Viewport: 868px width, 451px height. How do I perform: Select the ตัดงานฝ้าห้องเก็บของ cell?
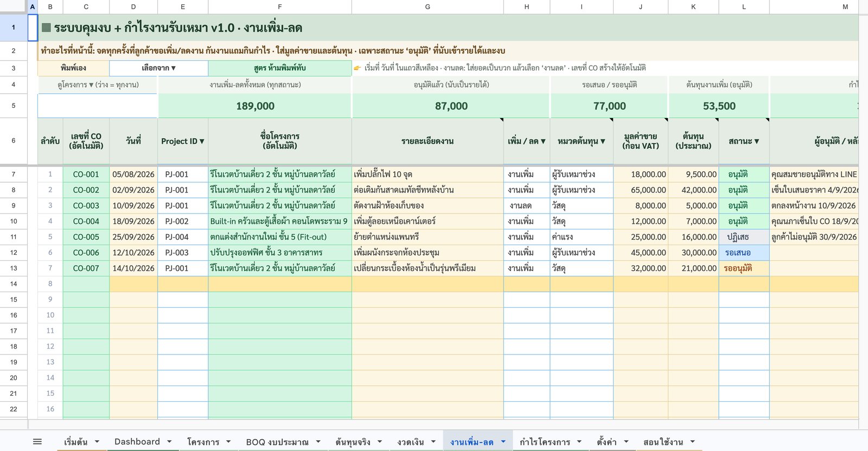(427, 205)
